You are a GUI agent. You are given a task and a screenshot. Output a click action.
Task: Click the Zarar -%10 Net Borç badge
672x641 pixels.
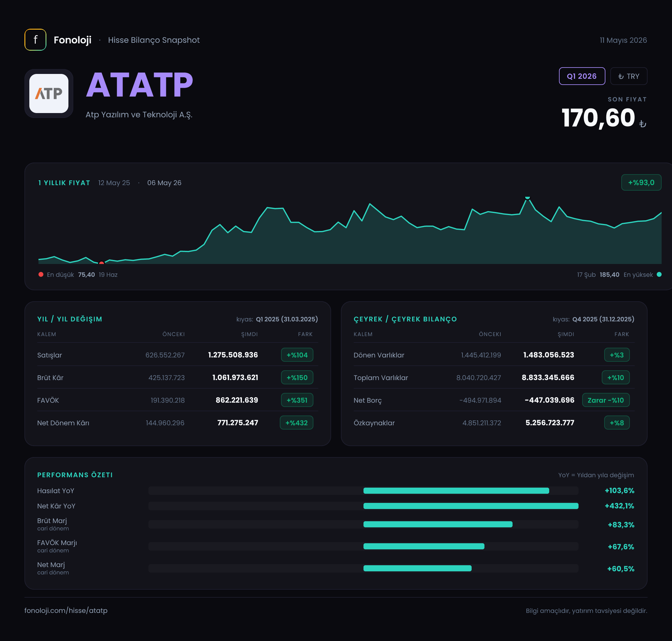(x=605, y=400)
